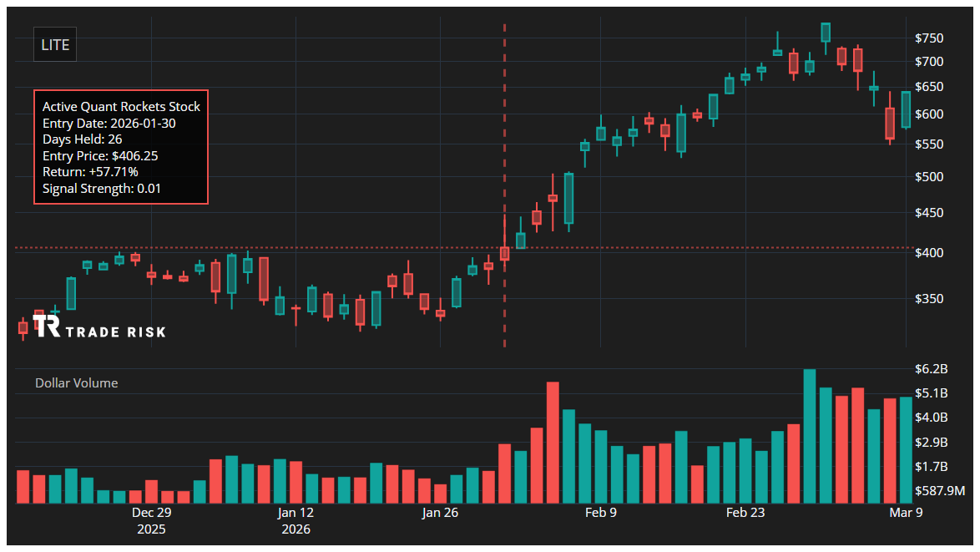This screenshot has width=980, height=552.
Task: Click the $400 price axis label
Action: point(929,253)
